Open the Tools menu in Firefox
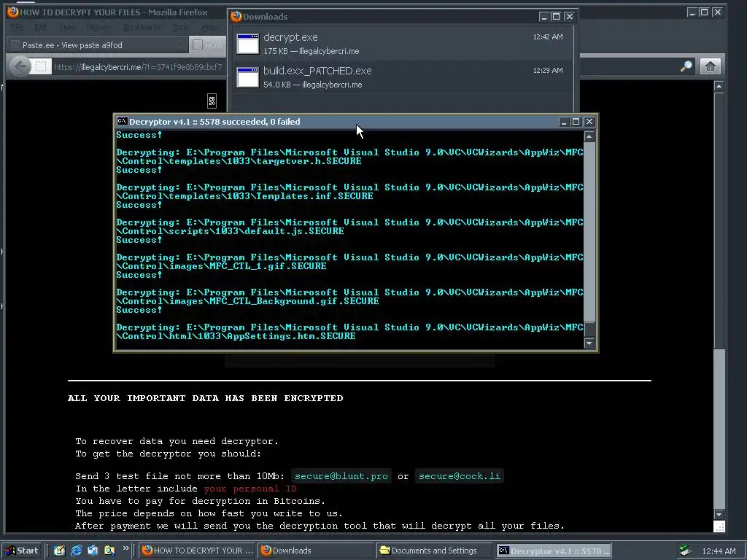This screenshot has height=560, width=747. pos(181,27)
